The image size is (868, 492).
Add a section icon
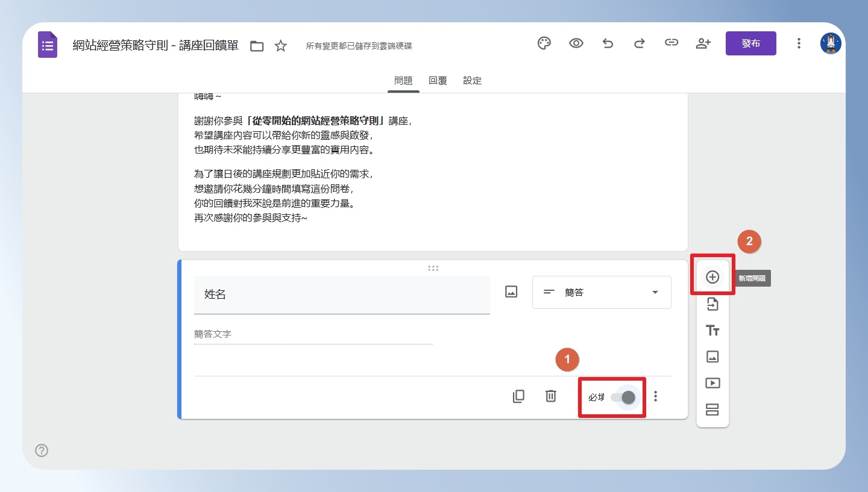click(x=712, y=410)
